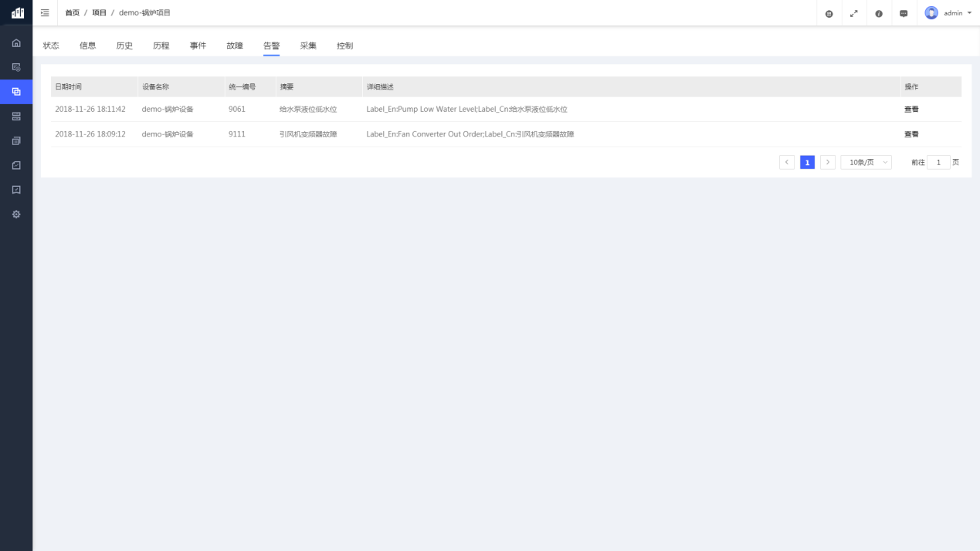Image resolution: width=980 pixels, height=551 pixels.
Task: Open the info icon in the header
Action: point(879,14)
